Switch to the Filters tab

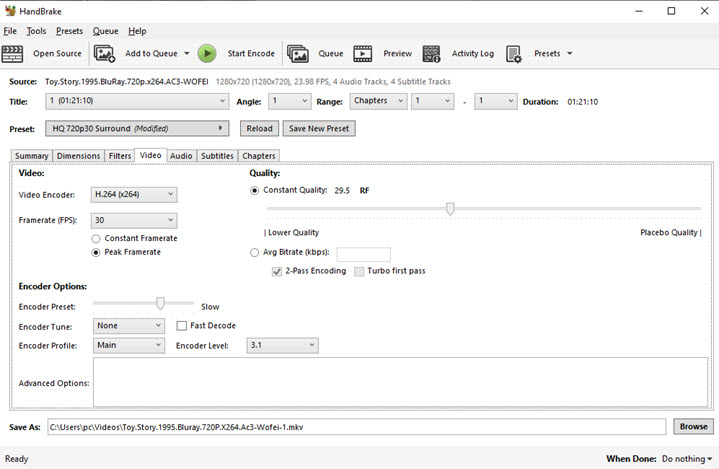[120, 156]
